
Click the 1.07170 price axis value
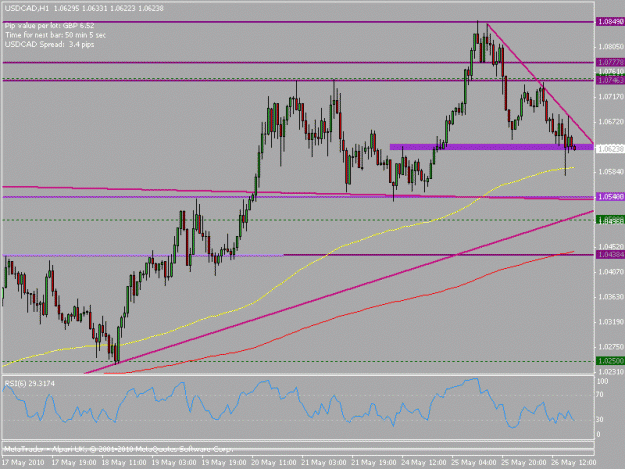click(610, 96)
